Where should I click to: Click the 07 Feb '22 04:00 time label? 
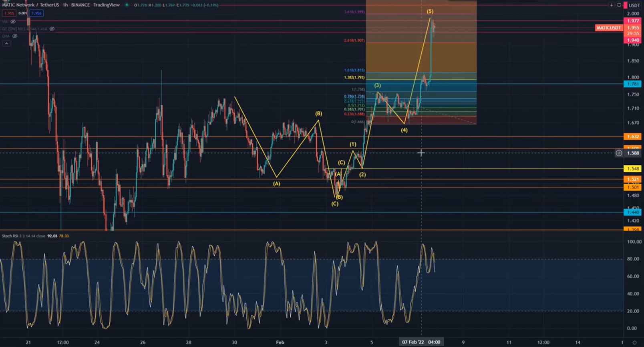[421, 342]
